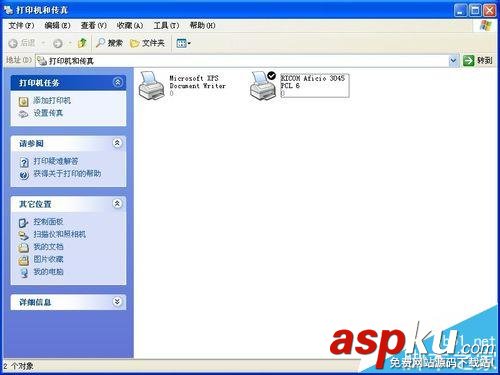Click the Windows flag logo in menu bar
This screenshot has height=375, width=500.
485,26
